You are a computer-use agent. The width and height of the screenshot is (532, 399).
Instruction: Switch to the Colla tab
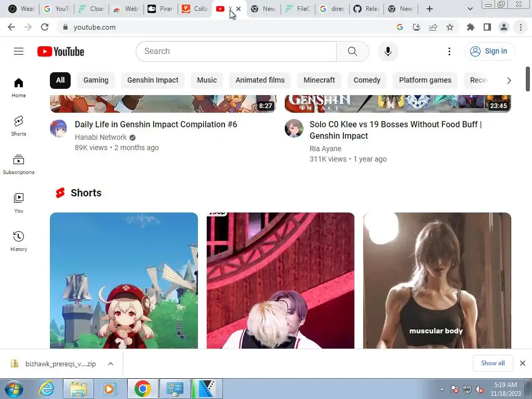195,9
